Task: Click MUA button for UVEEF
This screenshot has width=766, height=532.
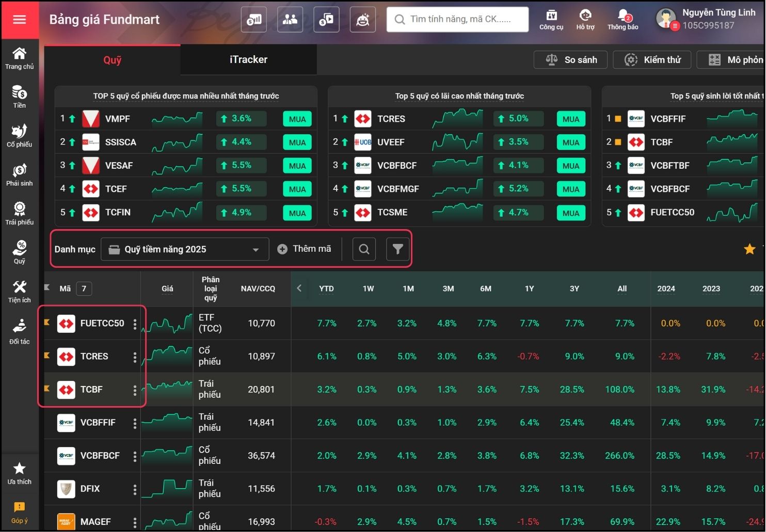Action: pos(571,142)
